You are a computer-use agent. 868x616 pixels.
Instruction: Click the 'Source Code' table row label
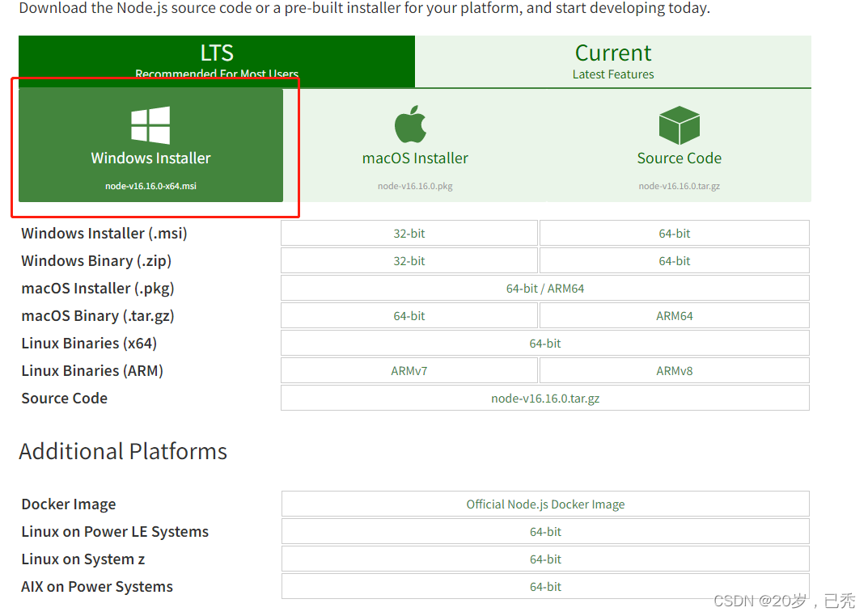pos(64,398)
